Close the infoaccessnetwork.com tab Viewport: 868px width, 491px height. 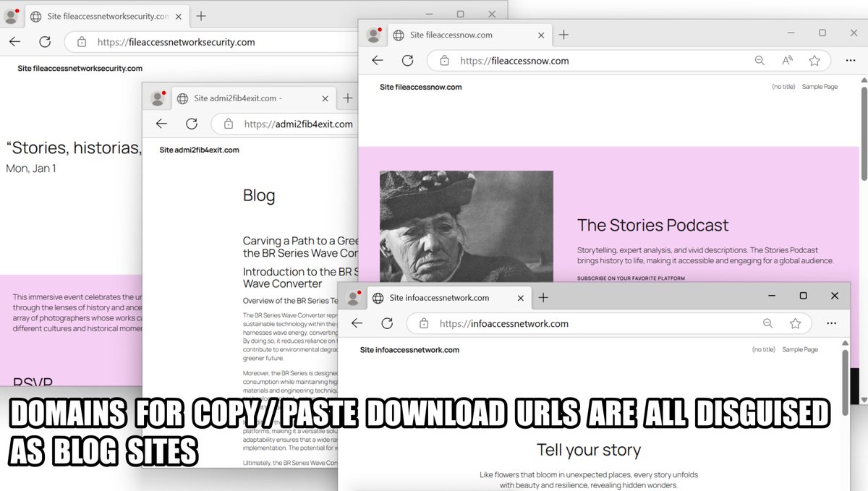520,297
